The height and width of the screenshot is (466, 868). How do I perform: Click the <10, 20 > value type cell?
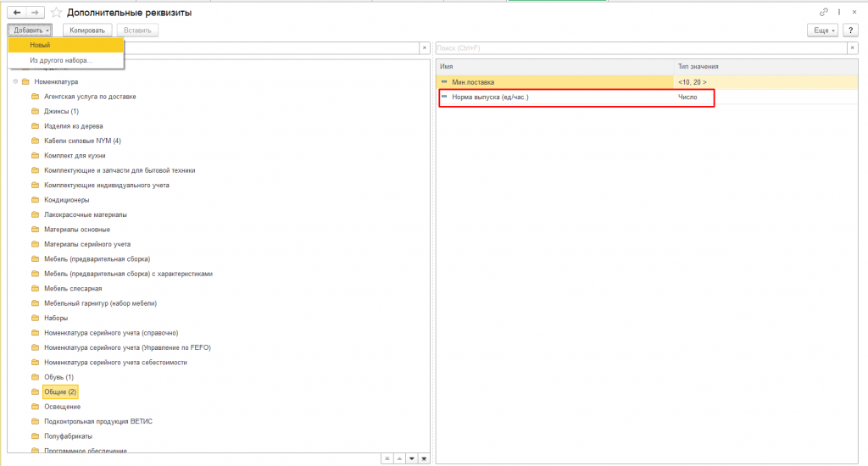point(766,82)
